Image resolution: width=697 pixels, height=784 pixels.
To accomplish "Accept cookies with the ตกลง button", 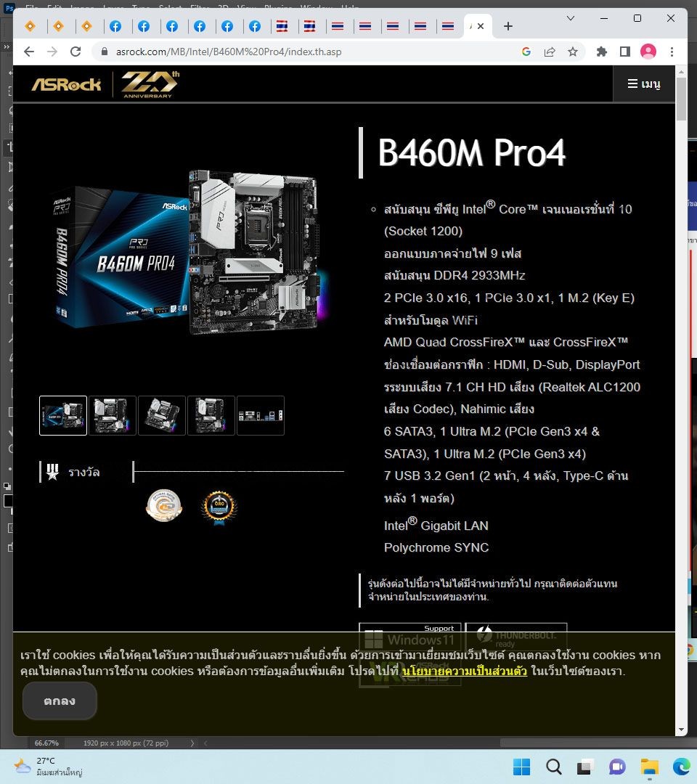I will pyautogui.click(x=60, y=701).
